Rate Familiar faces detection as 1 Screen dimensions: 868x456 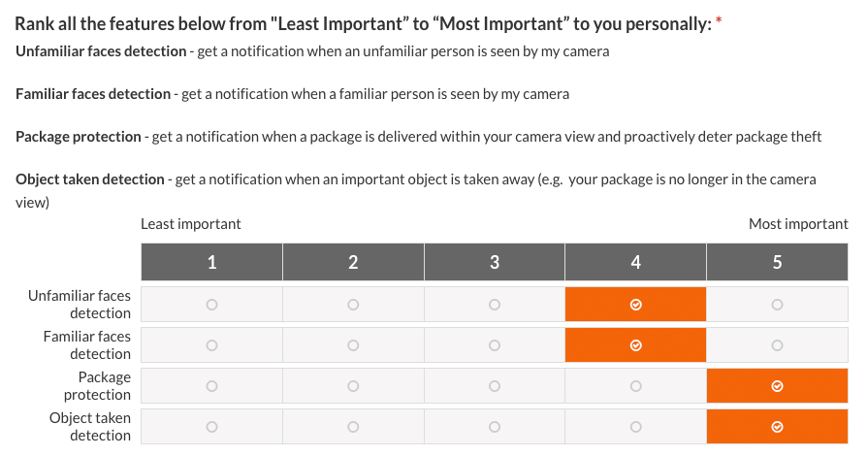pyautogui.click(x=211, y=345)
